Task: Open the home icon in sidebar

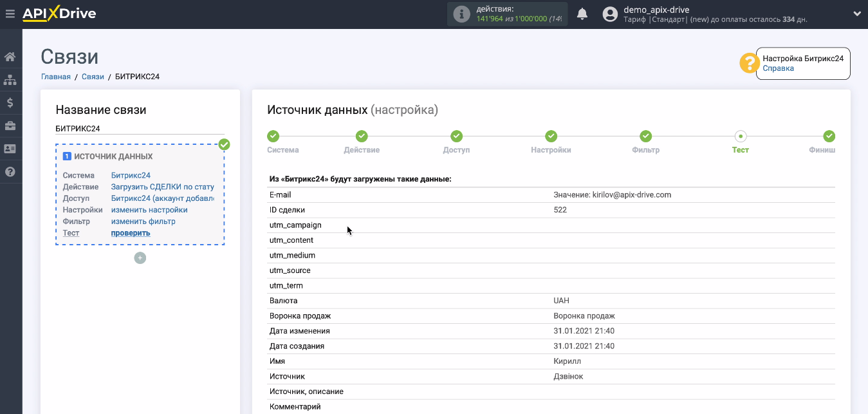Action: pyautogui.click(x=10, y=57)
